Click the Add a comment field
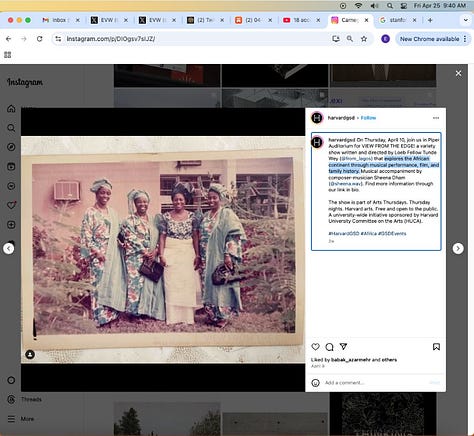Image resolution: width=474 pixels, height=436 pixels. click(x=375, y=383)
